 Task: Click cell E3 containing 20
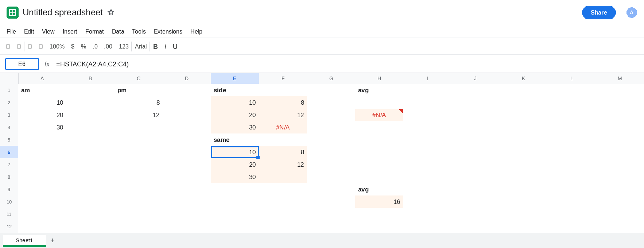point(235,115)
